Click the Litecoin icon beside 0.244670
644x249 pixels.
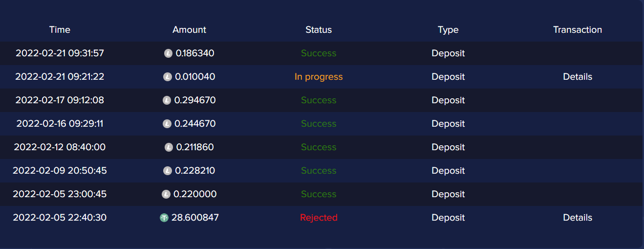(x=167, y=124)
